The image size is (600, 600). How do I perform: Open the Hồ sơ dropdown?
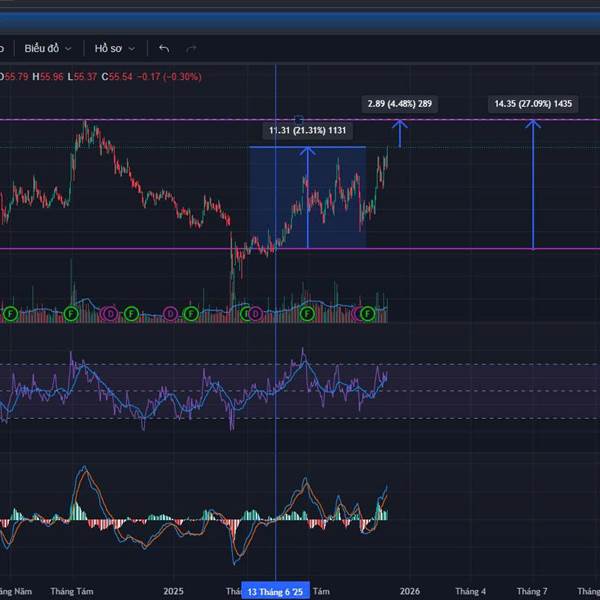tap(114, 48)
